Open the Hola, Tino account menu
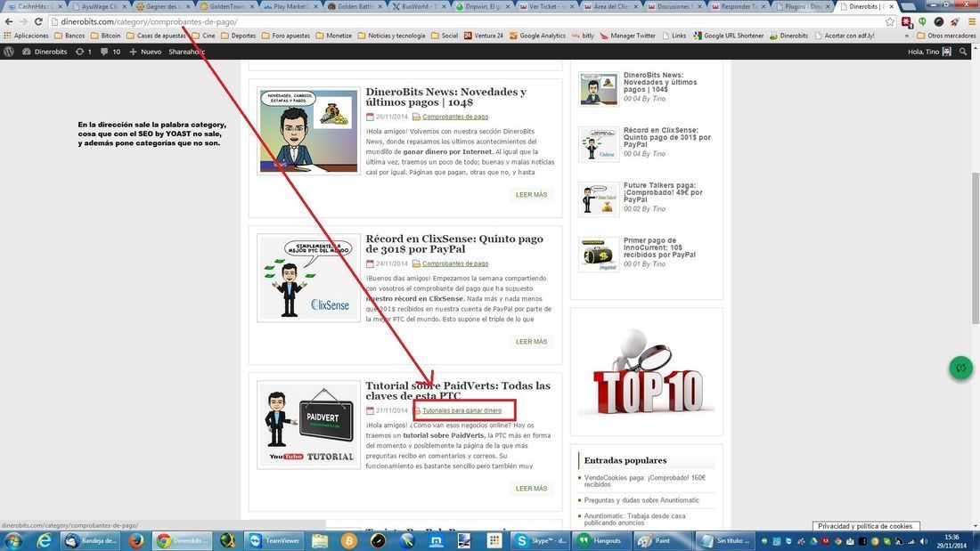Viewport: 980px width, 551px height. 929,52
